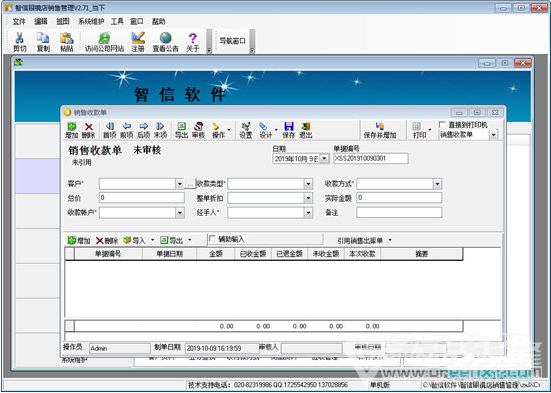Image resolution: width=551 pixels, height=393 pixels.
Task: Click the 注册 (register) icon
Action: [138, 38]
